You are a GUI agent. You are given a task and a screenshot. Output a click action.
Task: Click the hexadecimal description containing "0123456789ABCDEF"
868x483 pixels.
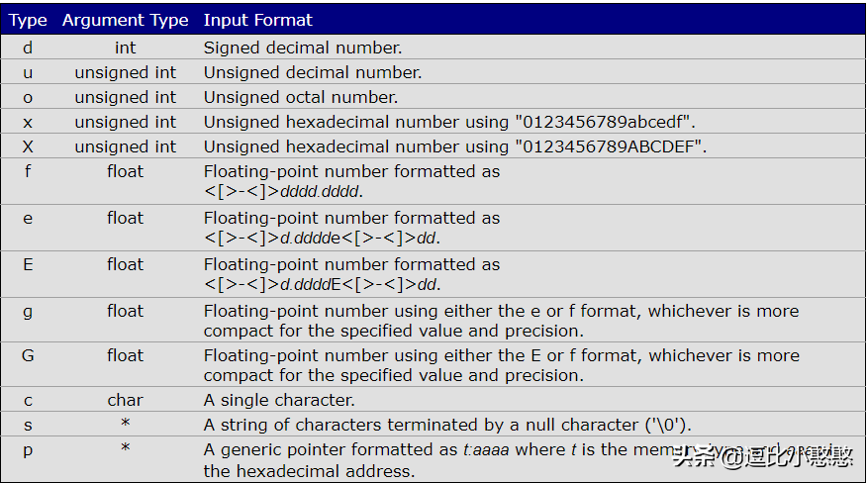point(455,146)
